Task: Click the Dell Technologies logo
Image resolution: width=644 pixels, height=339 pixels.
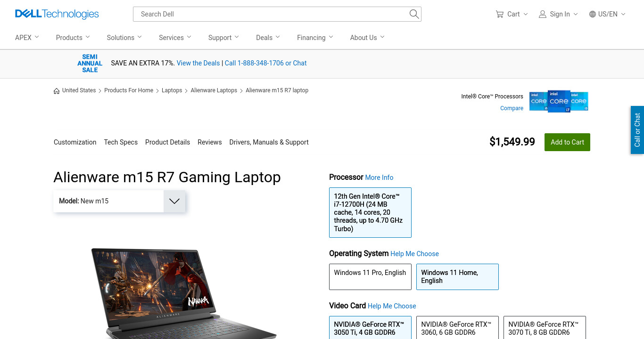Action: click(57, 14)
